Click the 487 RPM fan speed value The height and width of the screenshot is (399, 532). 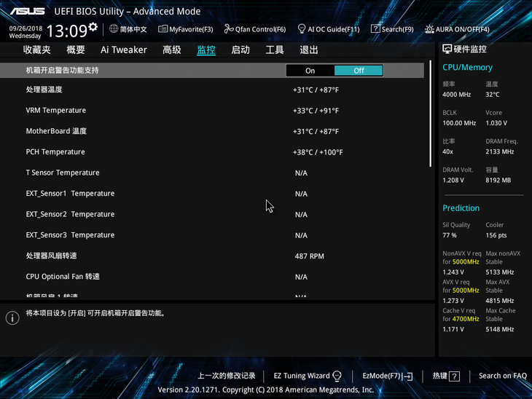click(309, 256)
